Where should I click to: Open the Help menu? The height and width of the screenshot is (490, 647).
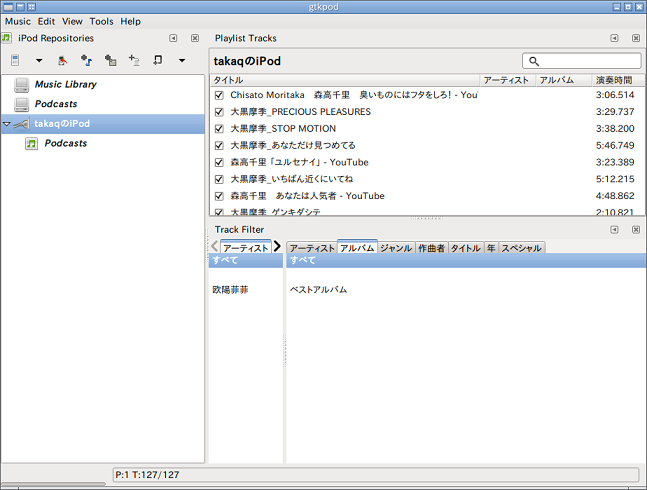click(130, 21)
